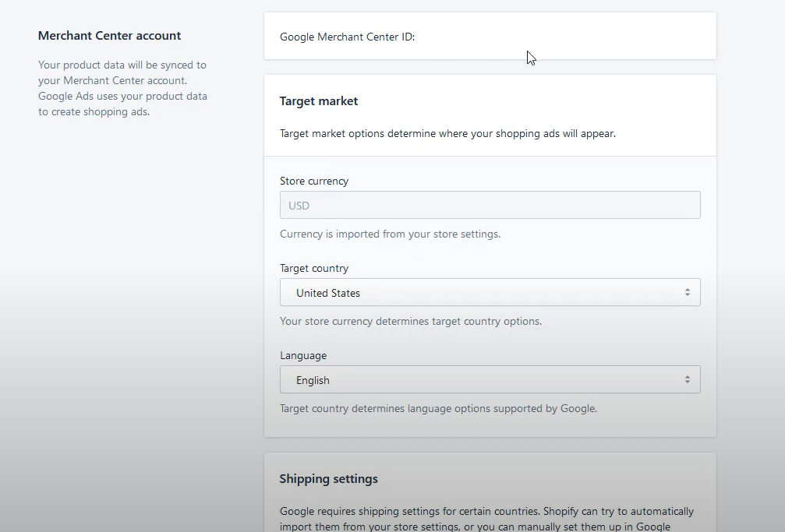Click the Language selector arrow icon
The image size is (785, 532).
(x=688, y=380)
